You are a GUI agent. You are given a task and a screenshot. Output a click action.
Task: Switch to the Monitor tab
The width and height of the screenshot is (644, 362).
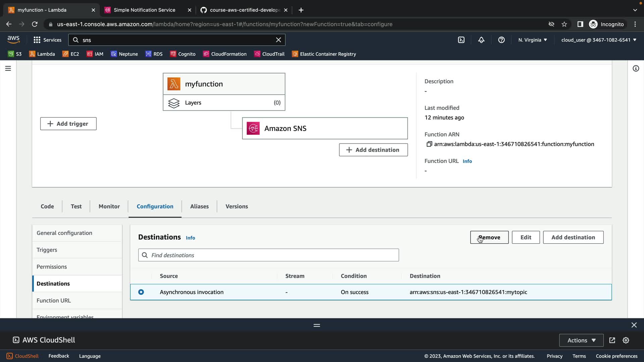(x=109, y=206)
